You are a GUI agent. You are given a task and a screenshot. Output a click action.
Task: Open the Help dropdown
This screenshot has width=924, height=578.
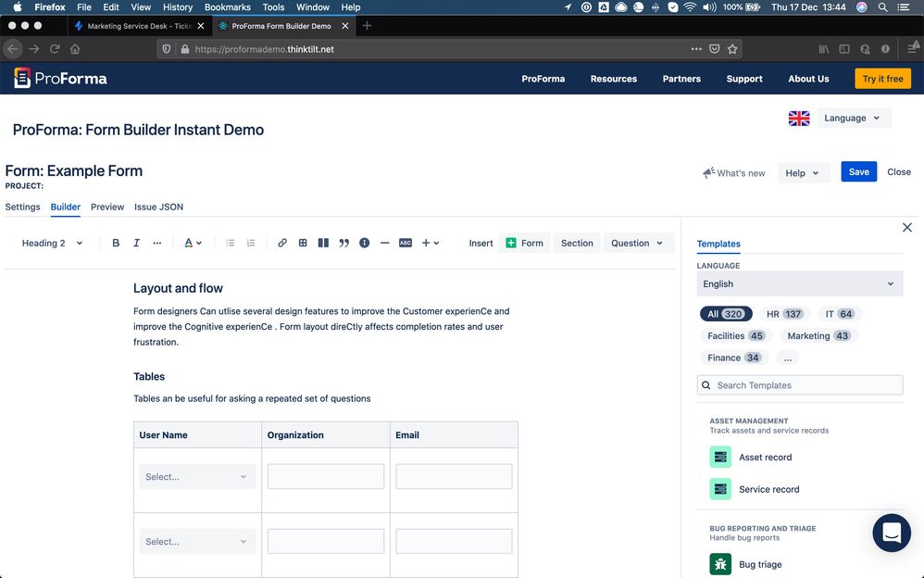(804, 173)
